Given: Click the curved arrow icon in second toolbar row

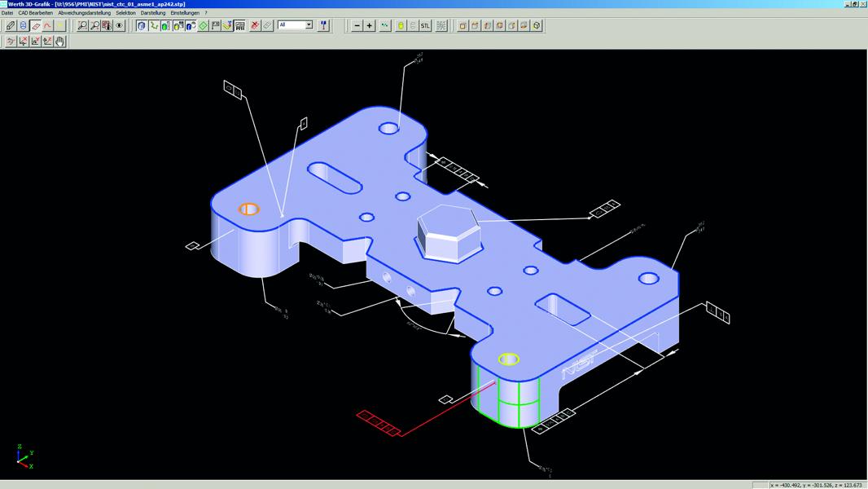Looking at the screenshot, I should [x=11, y=41].
